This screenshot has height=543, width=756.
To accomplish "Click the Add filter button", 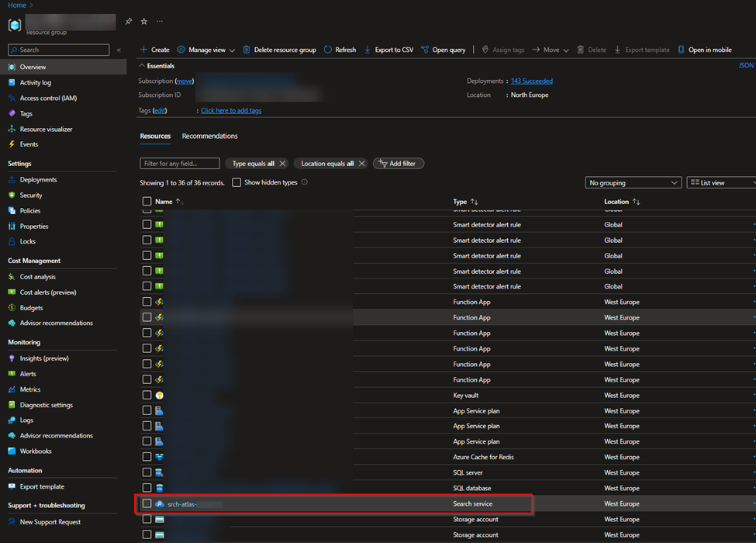I will pos(398,164).
